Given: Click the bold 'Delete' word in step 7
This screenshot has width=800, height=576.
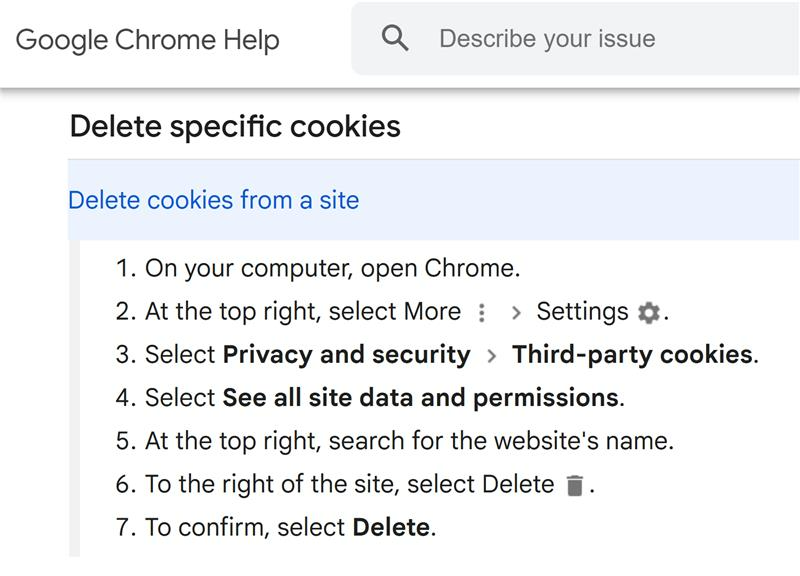Looking at the screenshot, I should [391, 527].
